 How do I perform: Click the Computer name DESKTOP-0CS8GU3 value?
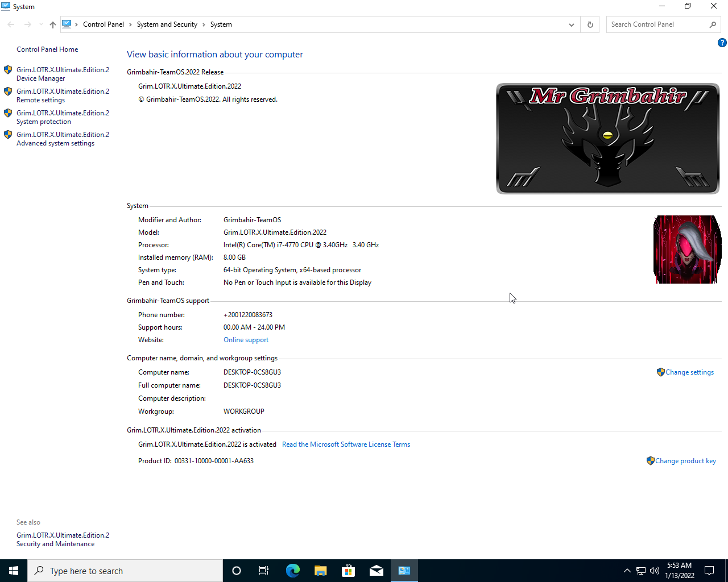(x=252, y=372)
